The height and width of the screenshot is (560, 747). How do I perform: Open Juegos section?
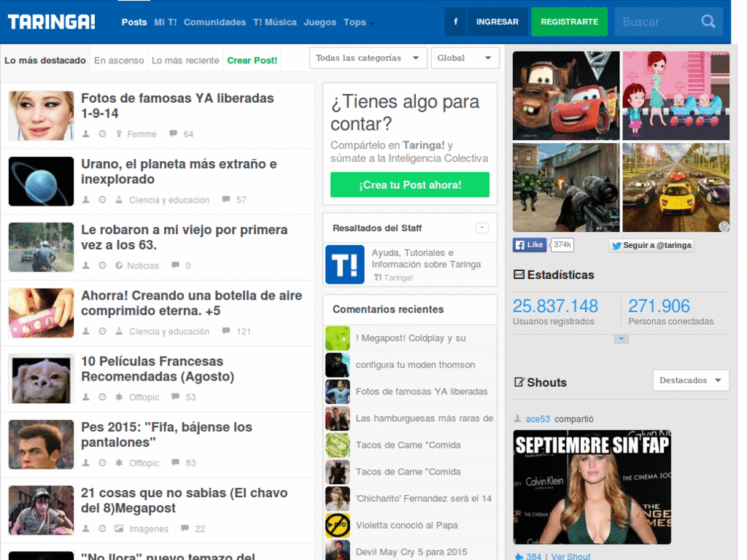click(x=320, y=23)
